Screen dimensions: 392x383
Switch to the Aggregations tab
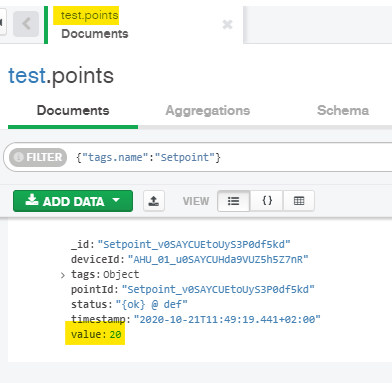tap(208, 111)
